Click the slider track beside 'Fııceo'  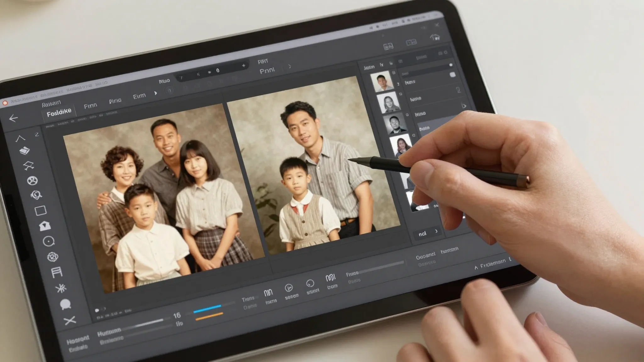(x=381, y=266)
